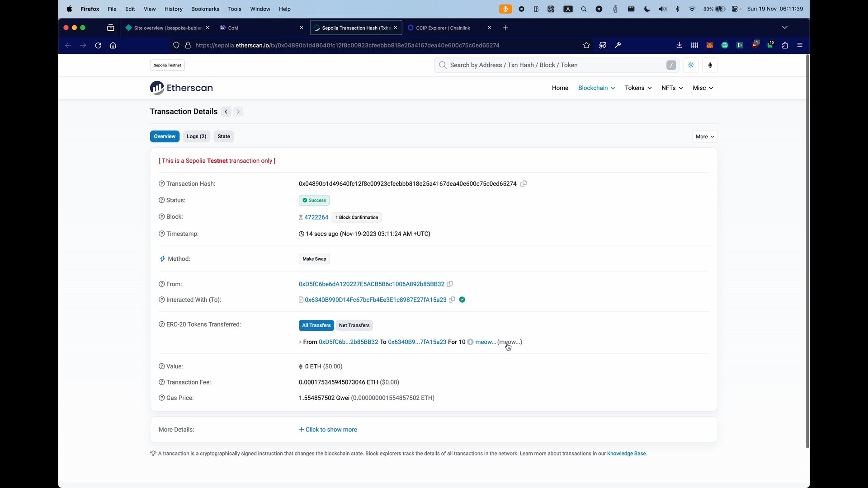Expand the token transfer row triangle
The width and height of the screenshot is (868, 488).
pyautogui.click(x=300, y=342)
